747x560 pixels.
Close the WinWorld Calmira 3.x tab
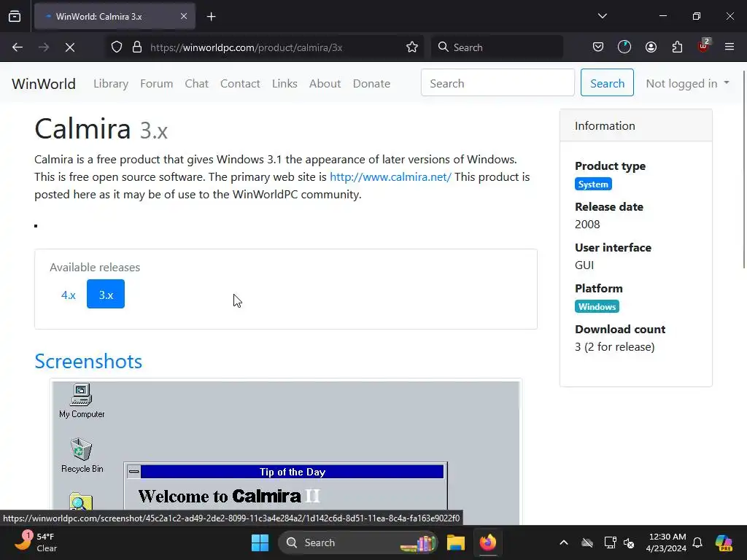click(183, 16)
